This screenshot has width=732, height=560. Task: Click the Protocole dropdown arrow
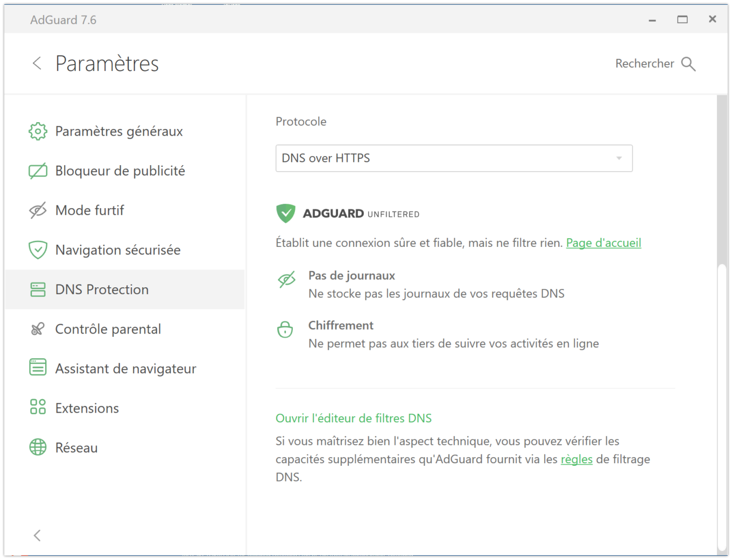point(619,158)
